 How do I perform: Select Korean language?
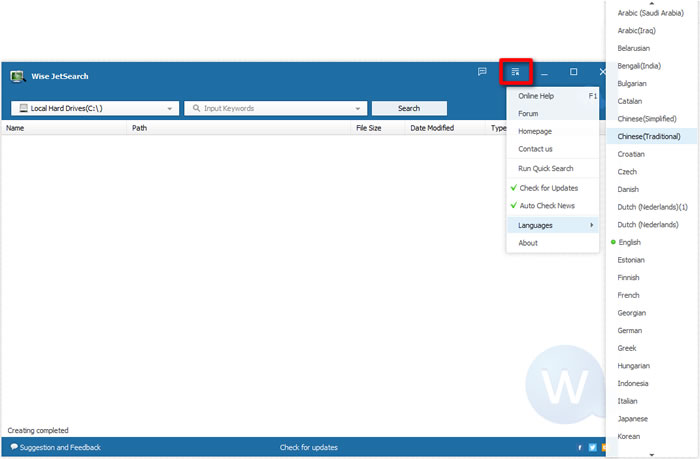pyautogui.click(x=652, y=436)
